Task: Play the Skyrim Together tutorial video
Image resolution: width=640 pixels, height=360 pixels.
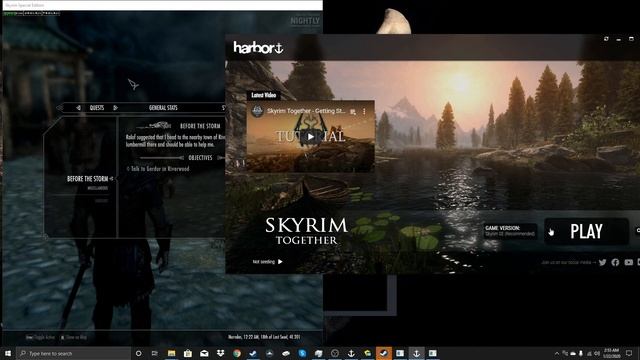Action: coord(311,137)
